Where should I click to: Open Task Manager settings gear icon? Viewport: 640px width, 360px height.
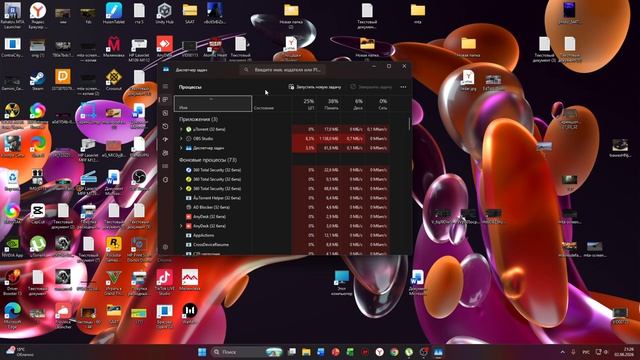tap(165, 247)
